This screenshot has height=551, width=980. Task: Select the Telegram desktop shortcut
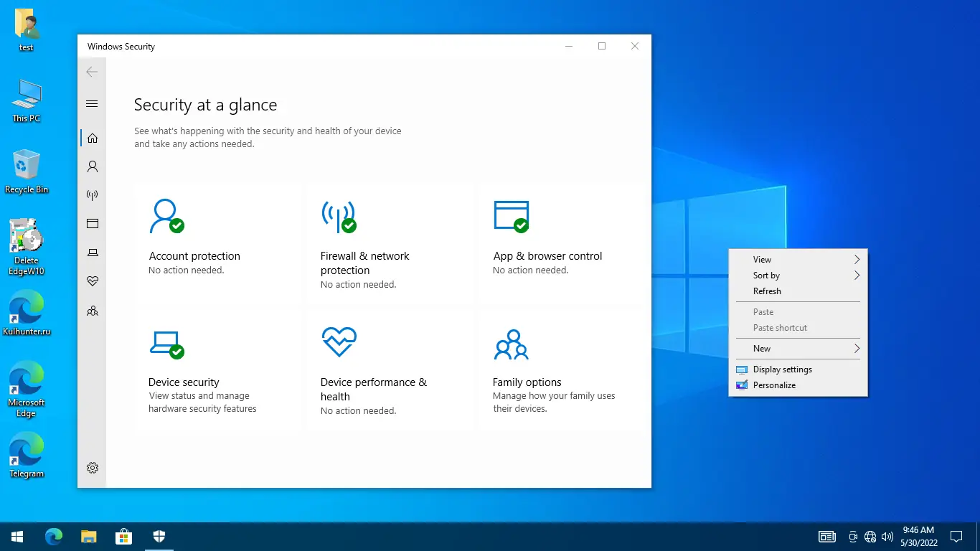pyautogui.click(x=27, y=456)
